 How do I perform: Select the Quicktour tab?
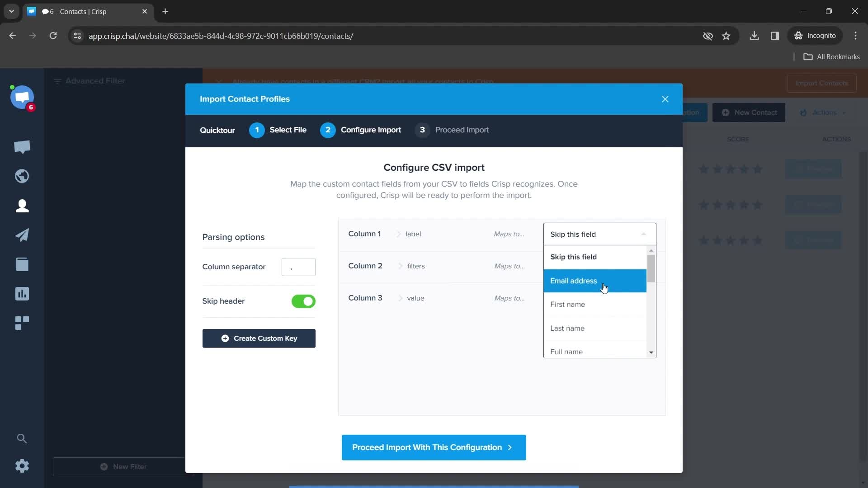click(x=217, y=130)
